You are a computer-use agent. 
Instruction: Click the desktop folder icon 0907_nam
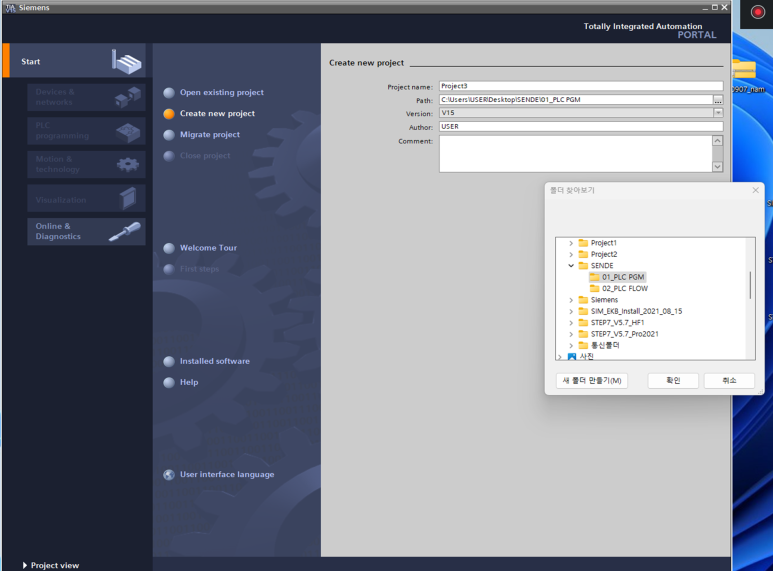click(744, 70)
